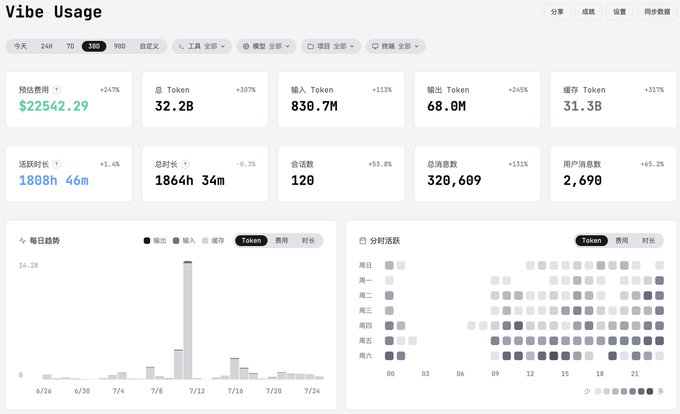Open the 模型 全部 filter dropdown
680x414 pixels.
click(266, 46)
